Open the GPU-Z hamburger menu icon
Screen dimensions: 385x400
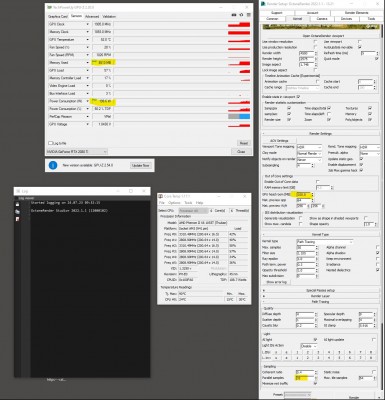point(249,15)
